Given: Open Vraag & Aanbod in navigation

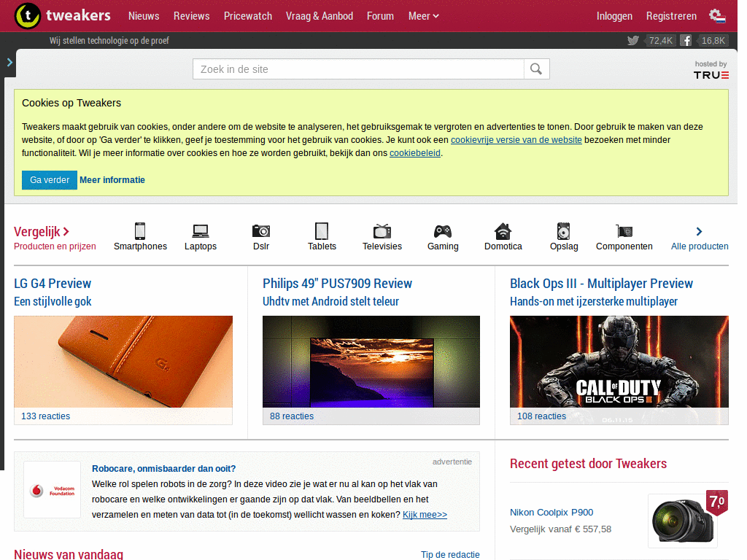Looking at the screenshot, I should pos(320,16).
